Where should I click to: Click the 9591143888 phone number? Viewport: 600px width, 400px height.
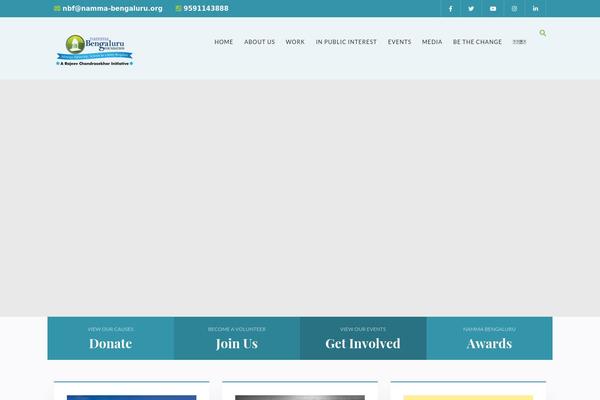point(206,8)
